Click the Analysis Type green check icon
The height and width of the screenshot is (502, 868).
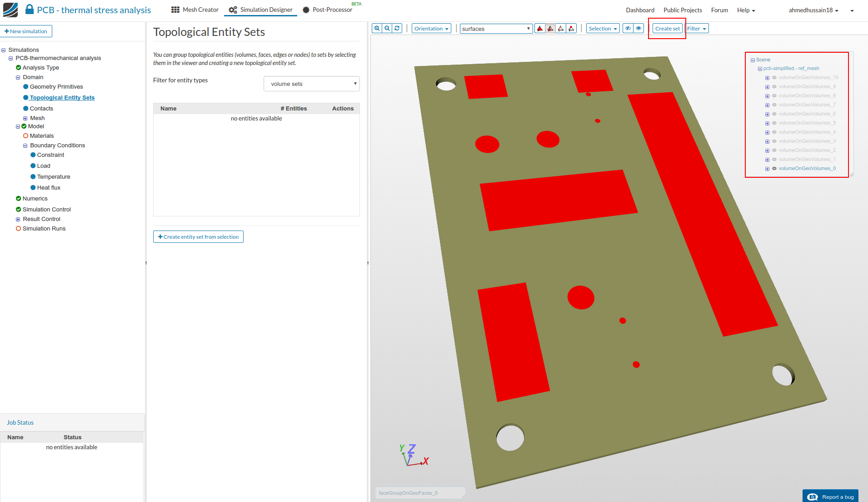coord(18,68)
